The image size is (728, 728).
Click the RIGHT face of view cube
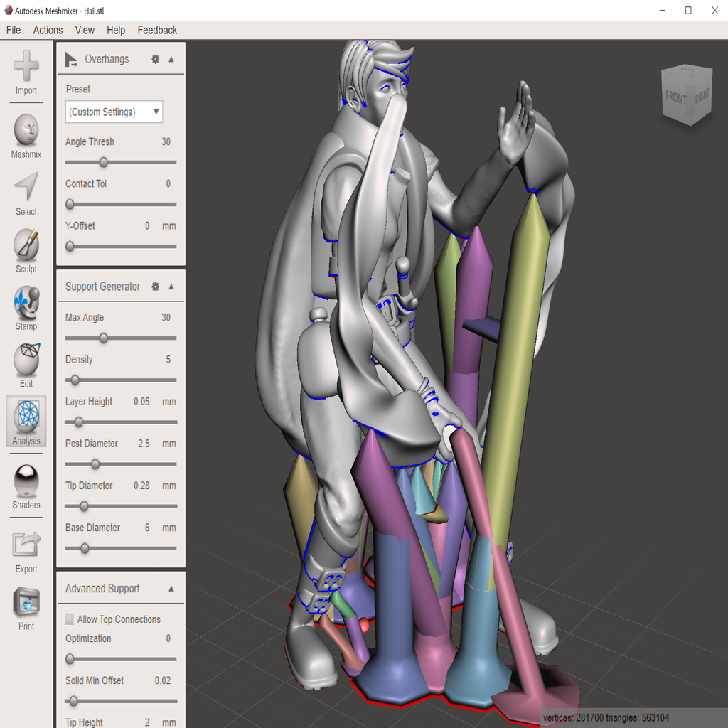701,96
